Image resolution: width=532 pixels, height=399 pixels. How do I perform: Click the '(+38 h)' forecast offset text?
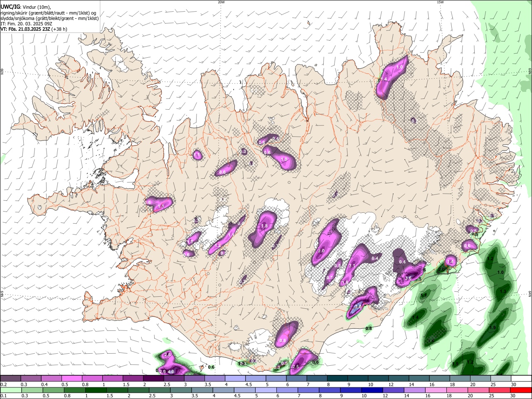[x=60, y=29]
